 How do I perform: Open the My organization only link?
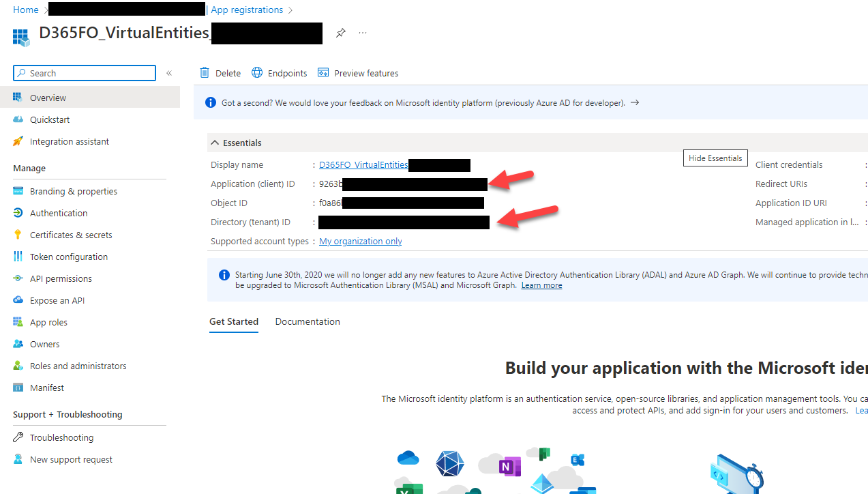point(360,241)
